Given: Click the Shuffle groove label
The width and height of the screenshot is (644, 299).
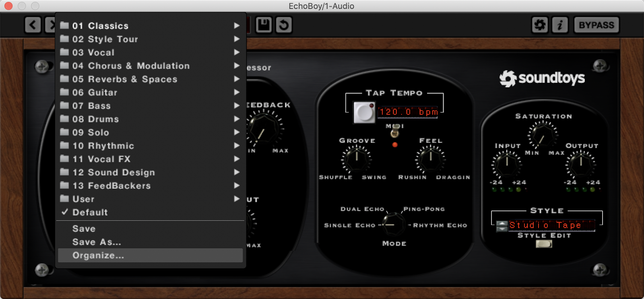Looking at the screenshot, I should pyautogui.click(x=335, y=177).
